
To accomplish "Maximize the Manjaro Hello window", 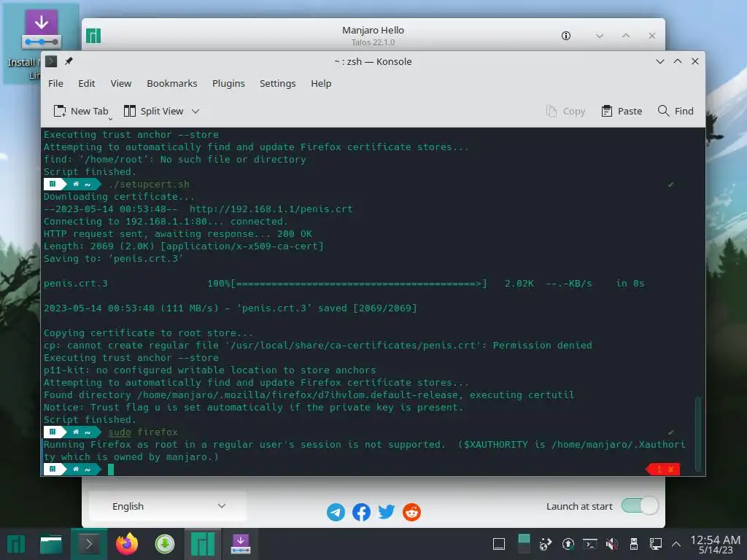I will [x=626, y=36].
